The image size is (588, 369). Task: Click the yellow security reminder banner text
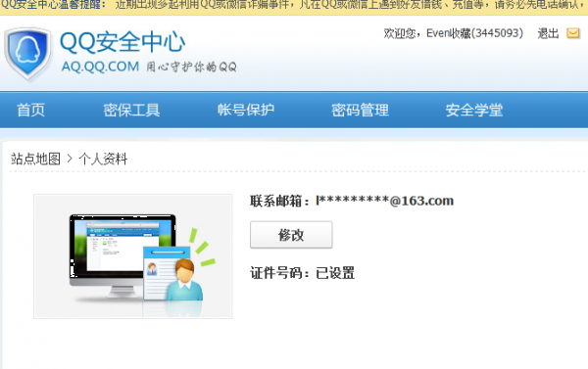pyautogui.click(x=294, y=6)
